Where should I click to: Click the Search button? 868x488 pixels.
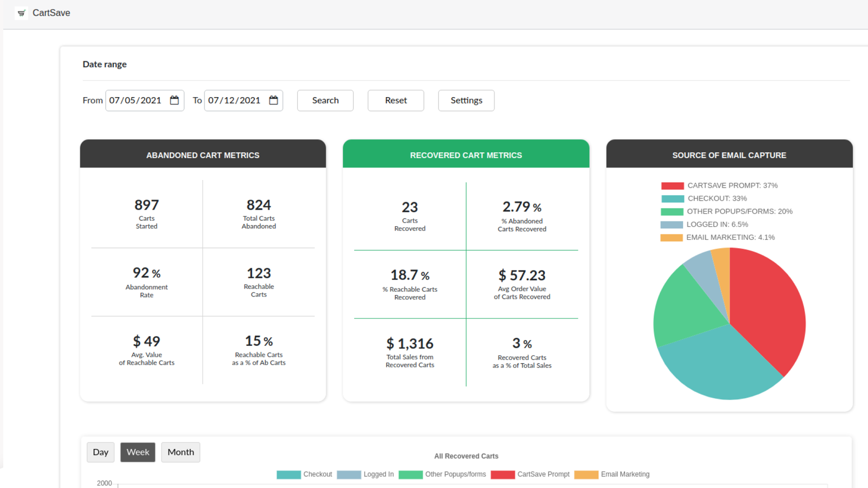[x=325, y=100]
